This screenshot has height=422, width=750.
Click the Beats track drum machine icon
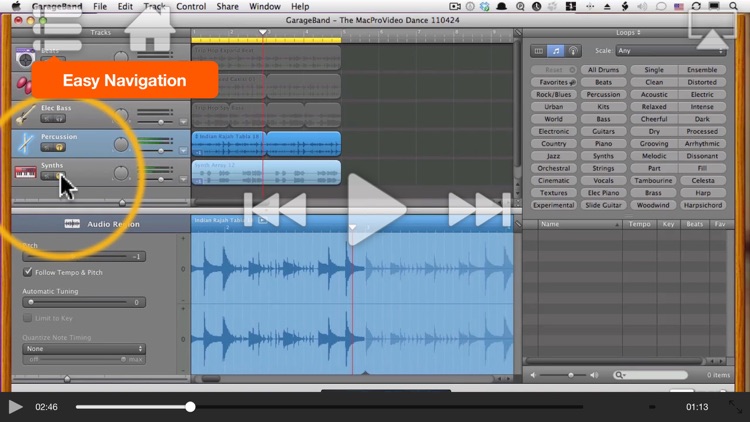[x=25, y=58]
